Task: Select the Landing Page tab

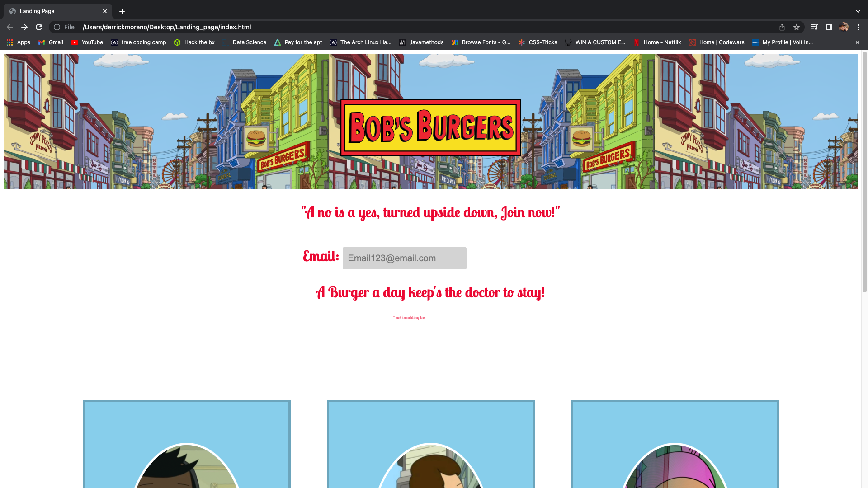Action: coord(58,11)
